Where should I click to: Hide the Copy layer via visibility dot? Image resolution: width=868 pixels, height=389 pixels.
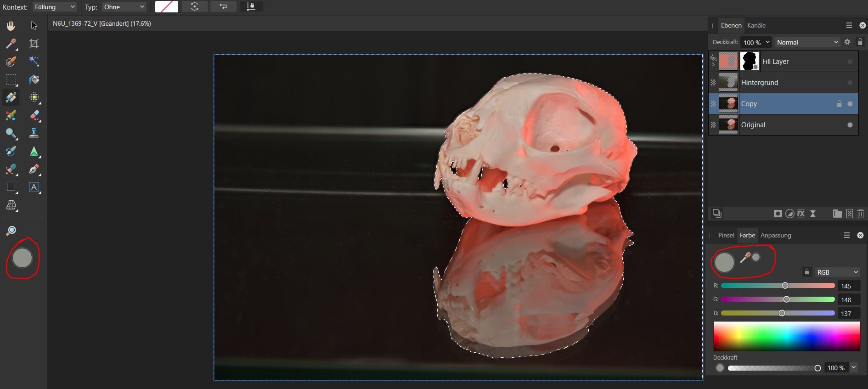850,104
